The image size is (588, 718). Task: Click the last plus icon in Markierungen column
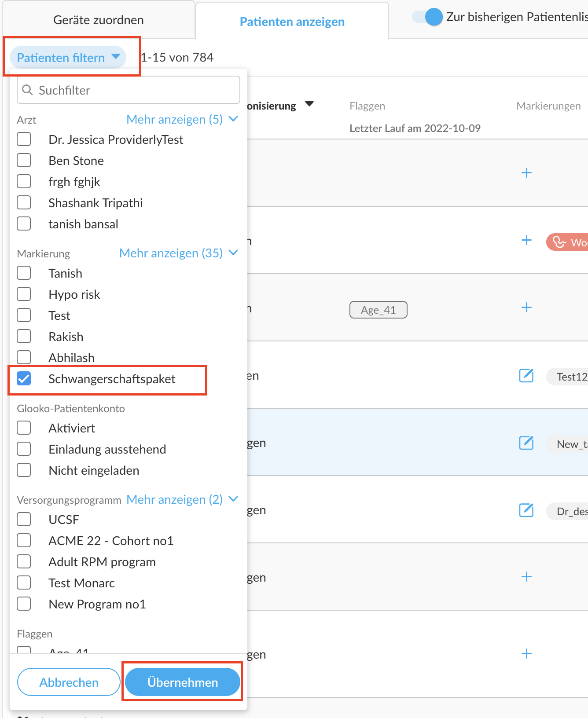pyautogui.click(x=526, y=654)
